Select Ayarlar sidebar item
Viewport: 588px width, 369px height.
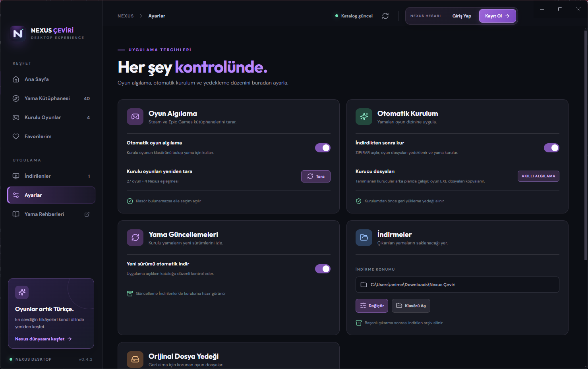point(51,195)
